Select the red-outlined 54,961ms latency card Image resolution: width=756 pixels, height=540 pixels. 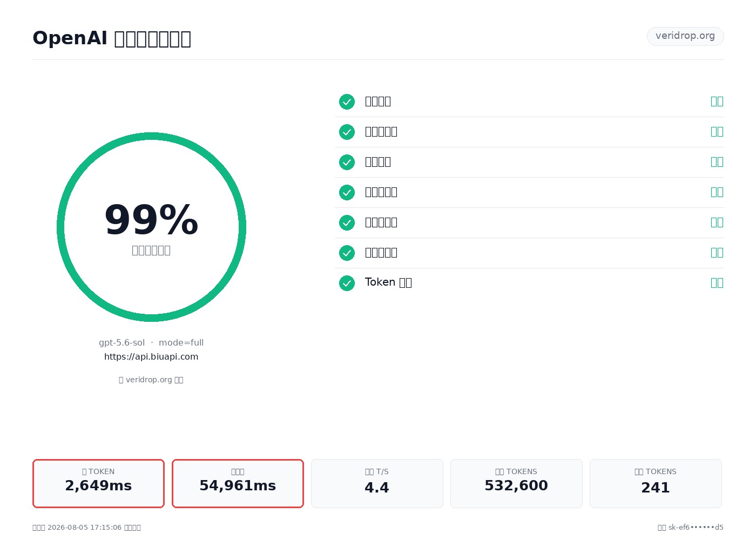238,483
